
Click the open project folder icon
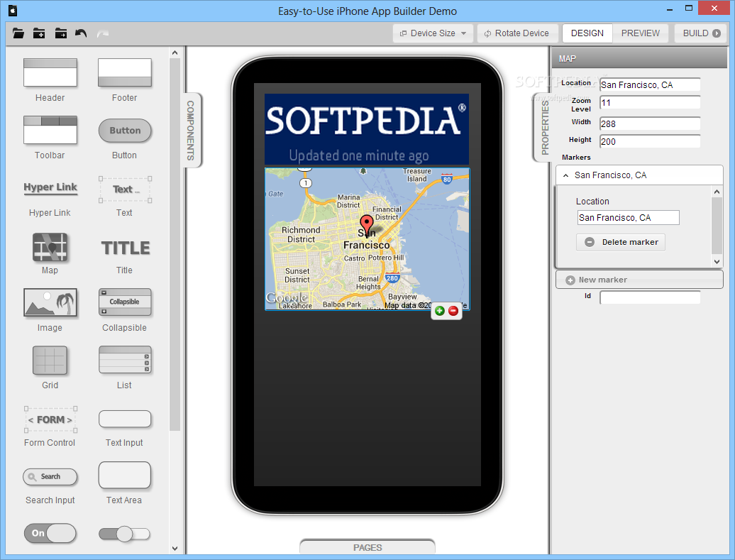tap(18, 33)
